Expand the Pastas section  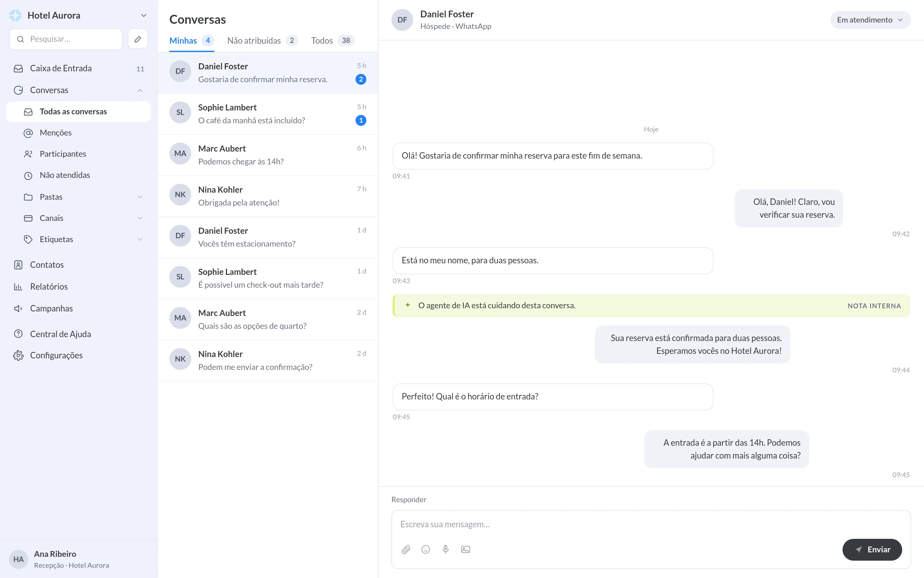coord(140,197)
